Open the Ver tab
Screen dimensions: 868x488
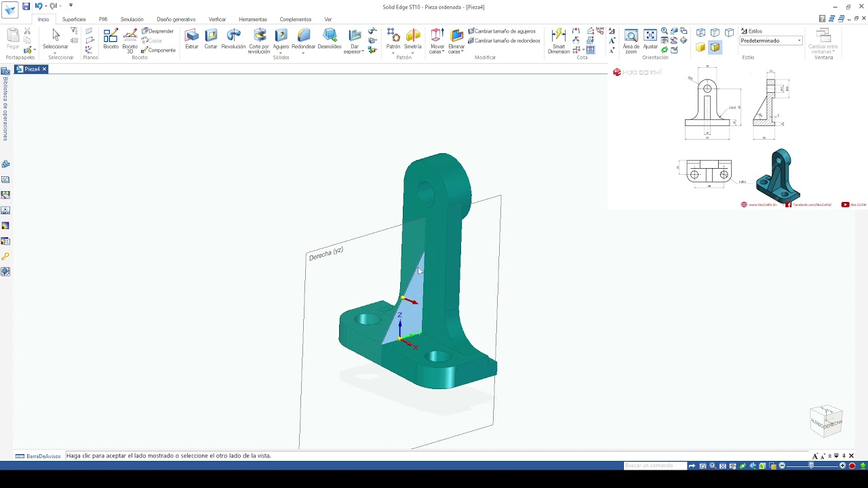tap(328, 20)
